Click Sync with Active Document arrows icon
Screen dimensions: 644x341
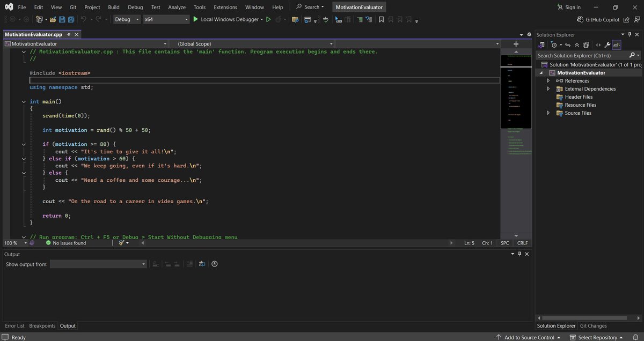568,45
